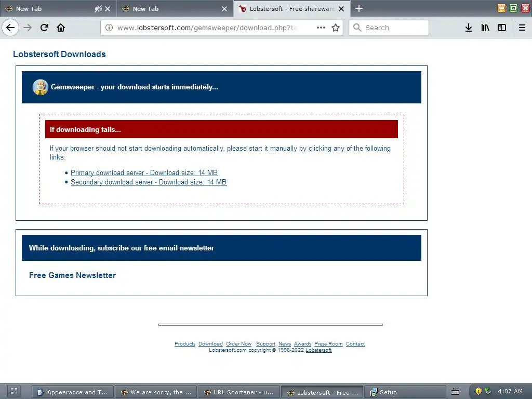
Task: Click the Secondary download server link
Action: 149,182
